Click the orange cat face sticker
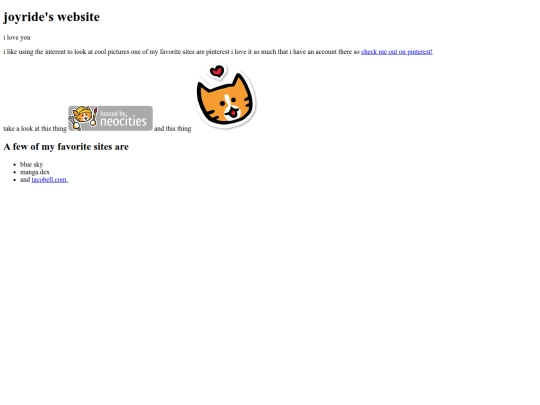The width and height of the screenshot is (540, 405). click(226, 101)
